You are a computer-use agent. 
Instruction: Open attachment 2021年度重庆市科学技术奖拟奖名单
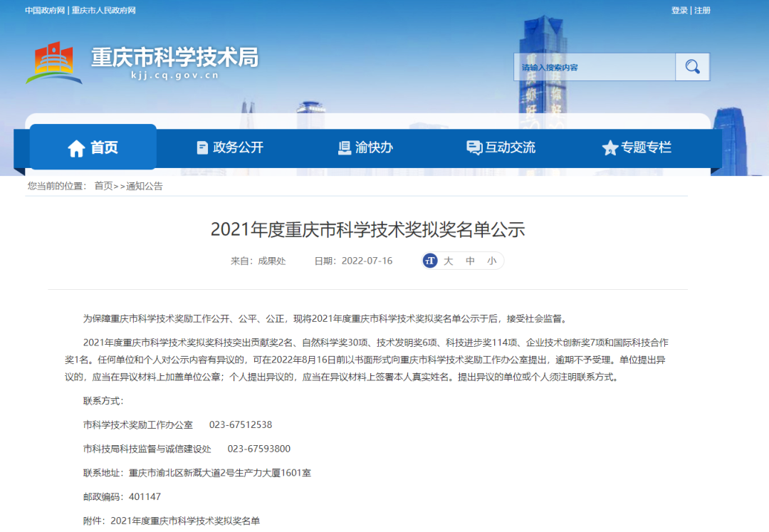[185, 521]
